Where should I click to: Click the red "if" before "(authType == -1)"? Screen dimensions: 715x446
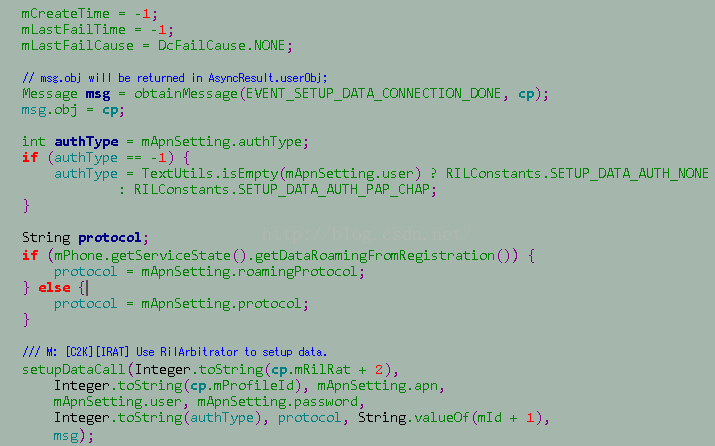[x=30, y=158]
